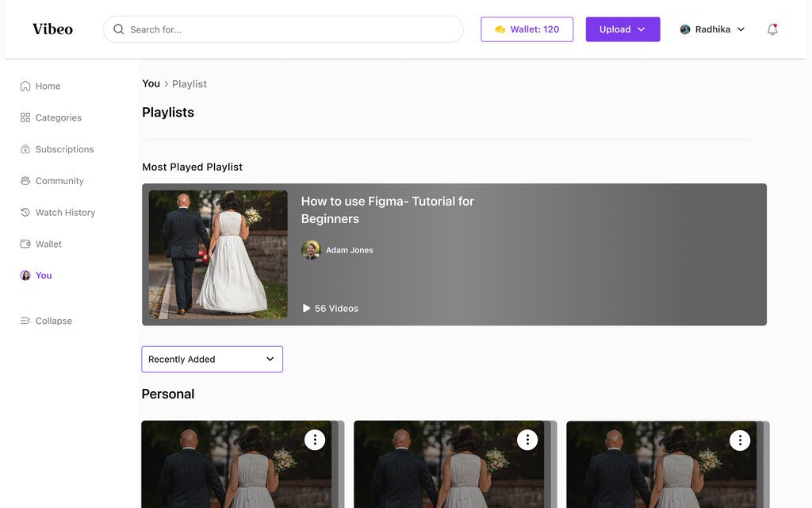Image resolution: width=812 pixels, height=508 pixels.
Task: Click the 56 Videos text
Action: [x=336, y=309]
